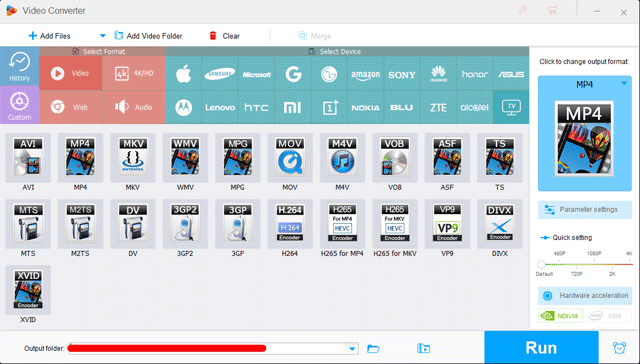
Task: Open the TV device category icon
Action: [x=511, y=107]
